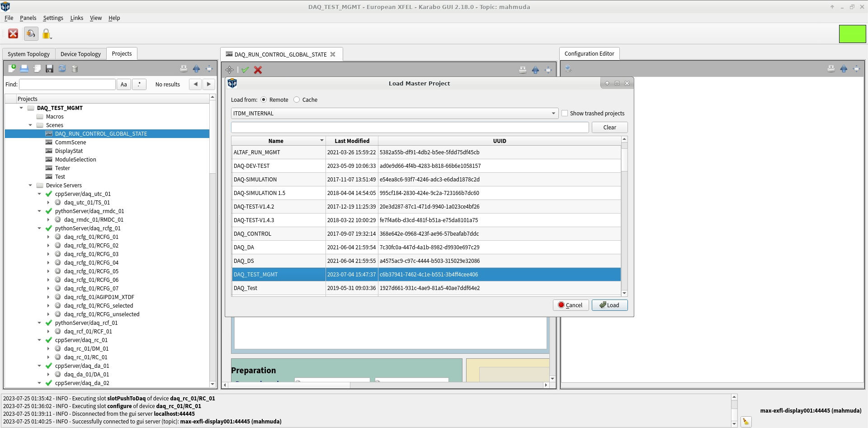Discard scene changes with the red X icon
Viewport: 868px width, 428px height.
coord(258,70)
